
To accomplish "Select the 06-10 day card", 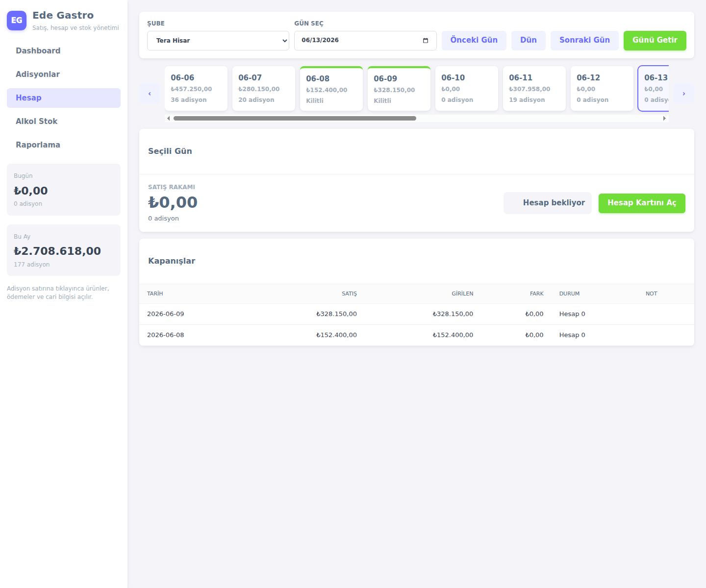I will [467, 89].
